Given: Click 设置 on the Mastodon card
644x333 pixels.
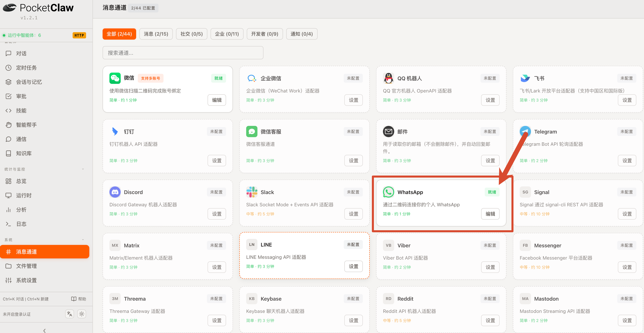Looking at the screenshot, I should (627, 320).
